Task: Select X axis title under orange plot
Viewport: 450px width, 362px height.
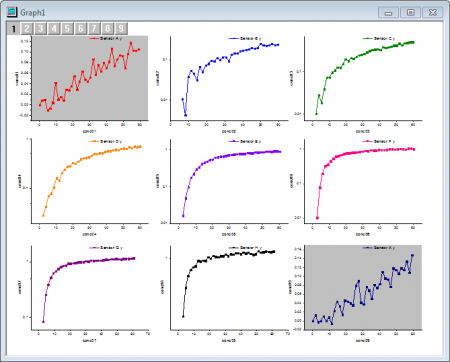Action: pos(89,234)
